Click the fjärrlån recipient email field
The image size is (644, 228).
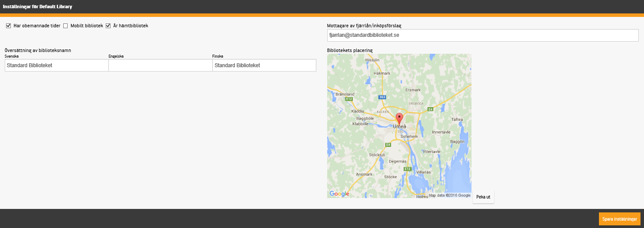482,35
